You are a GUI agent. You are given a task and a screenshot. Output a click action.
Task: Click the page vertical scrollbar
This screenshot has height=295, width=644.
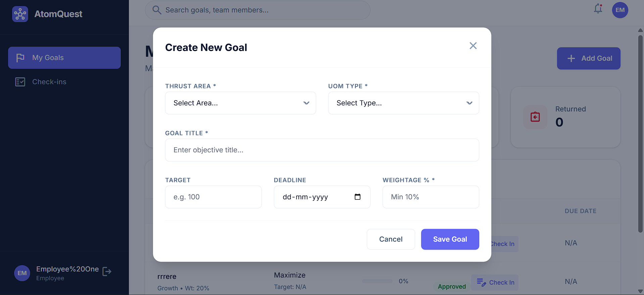(x=640, y=134)
